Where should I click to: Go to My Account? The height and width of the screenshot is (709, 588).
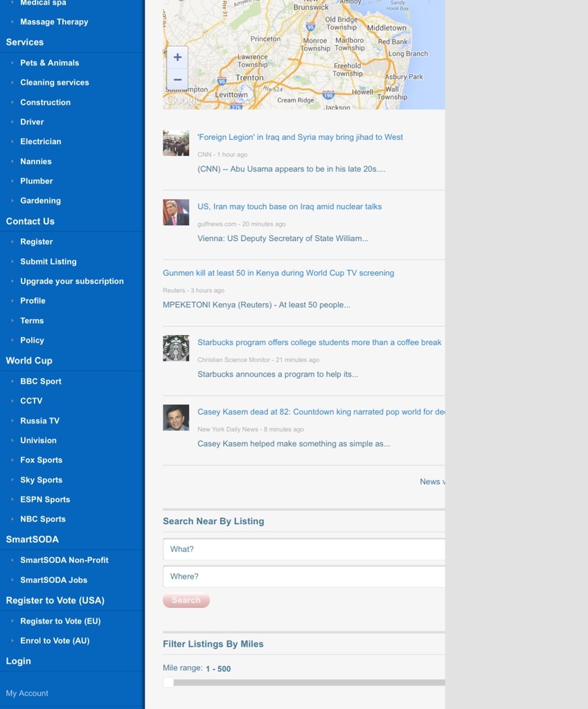27,693
